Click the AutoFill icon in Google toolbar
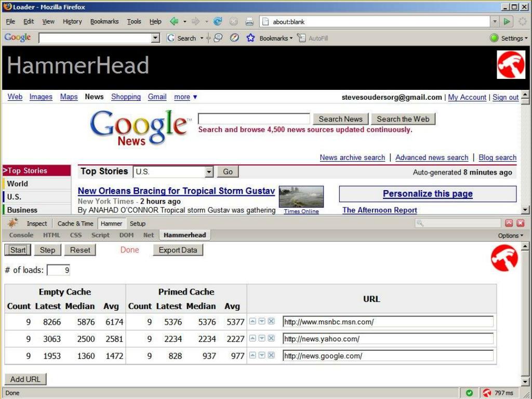Image resolution: width=532 pixels, height=399 pixels. [x=301, y=38]
